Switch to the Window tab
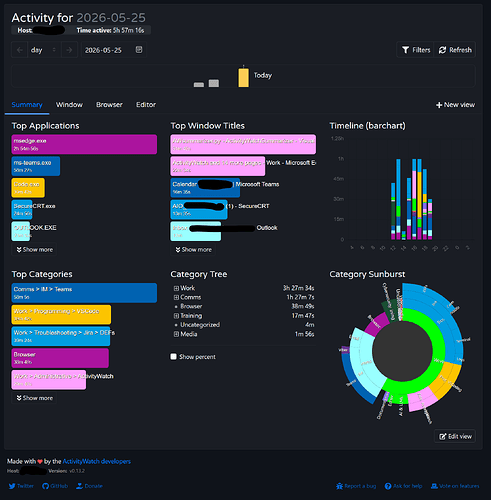Screen dimensions: 491x500 [69, 105]
